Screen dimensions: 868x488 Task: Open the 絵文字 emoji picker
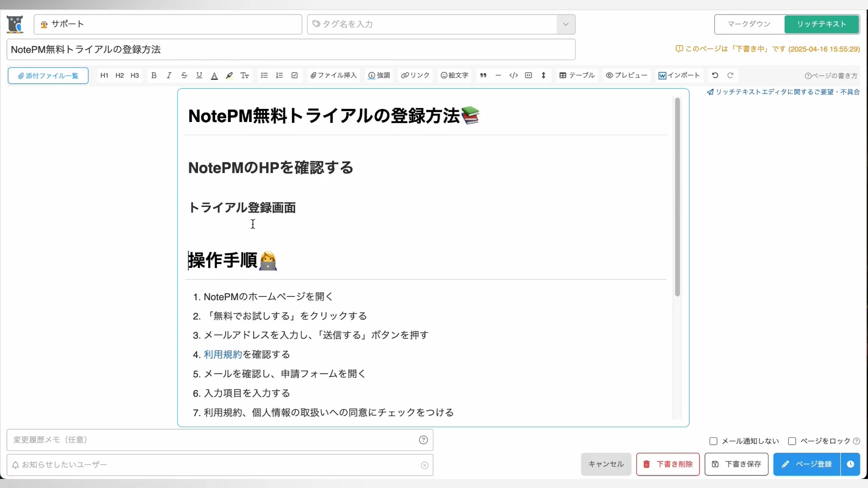point(454,75)
